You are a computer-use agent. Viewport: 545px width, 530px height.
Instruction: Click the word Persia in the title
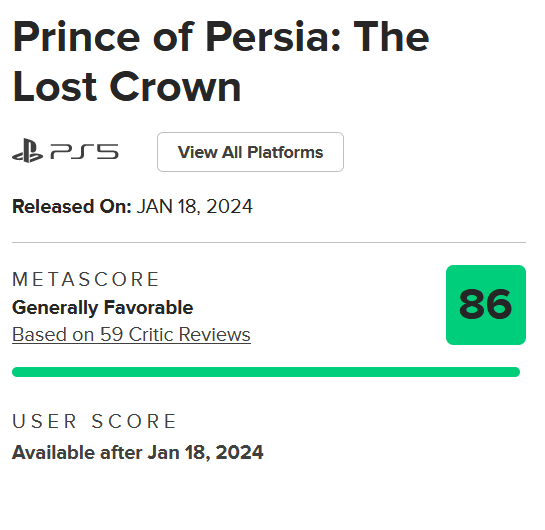click(x=267, y=36)
